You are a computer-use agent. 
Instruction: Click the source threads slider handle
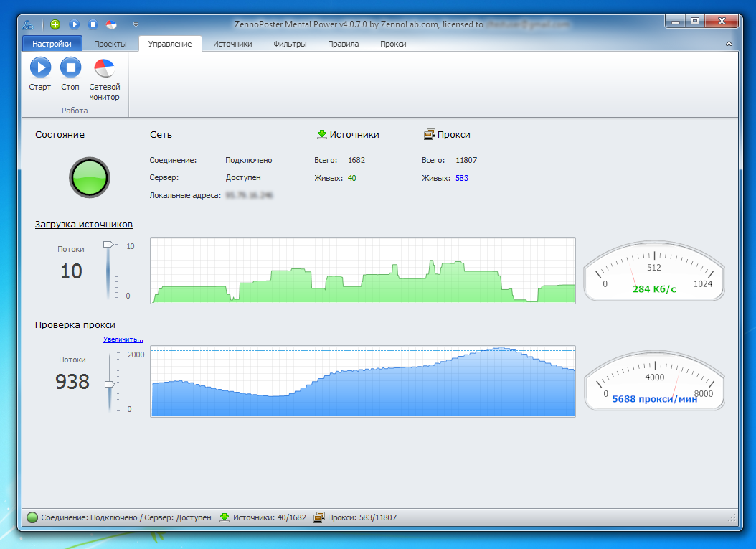click(108, 245)
